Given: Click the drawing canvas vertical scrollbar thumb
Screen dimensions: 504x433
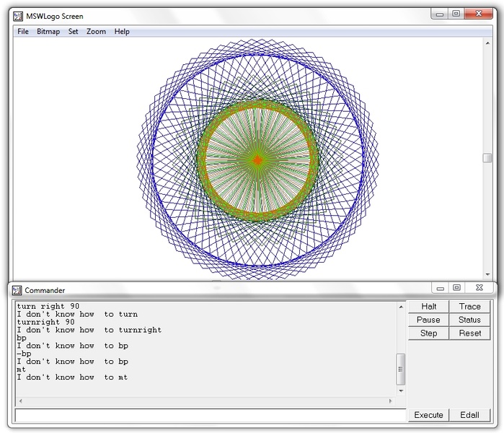Looking at the screenshot, I should 487,159.
